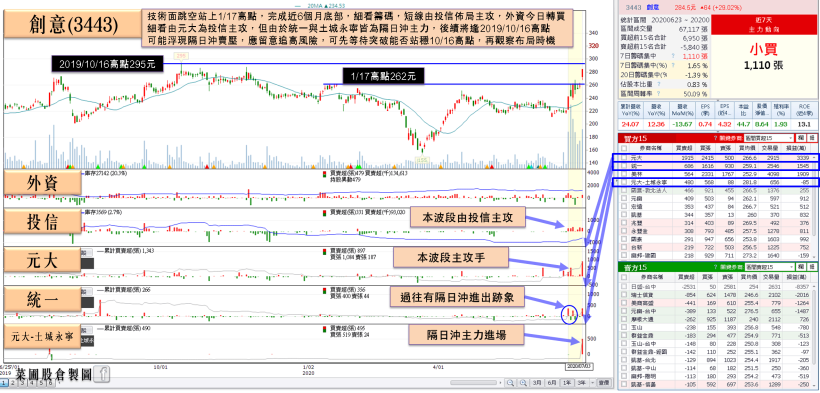Viewport: 820px width, 393px height.
Task: Sort 買方15 by 買賣超 column header
Action: tap(684, 148)
